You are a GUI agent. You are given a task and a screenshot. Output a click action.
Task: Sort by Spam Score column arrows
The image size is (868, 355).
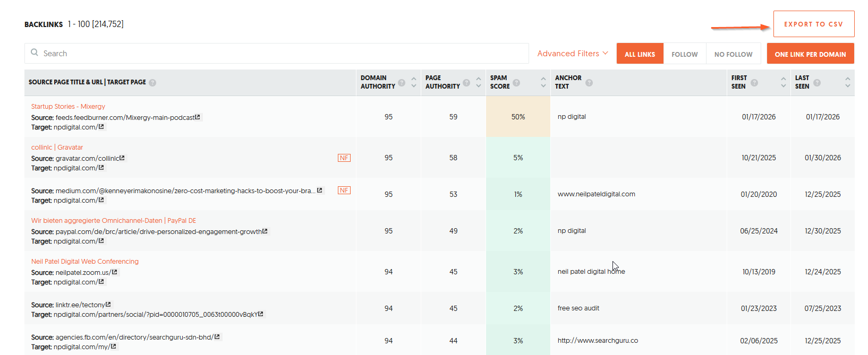(543, 82)
